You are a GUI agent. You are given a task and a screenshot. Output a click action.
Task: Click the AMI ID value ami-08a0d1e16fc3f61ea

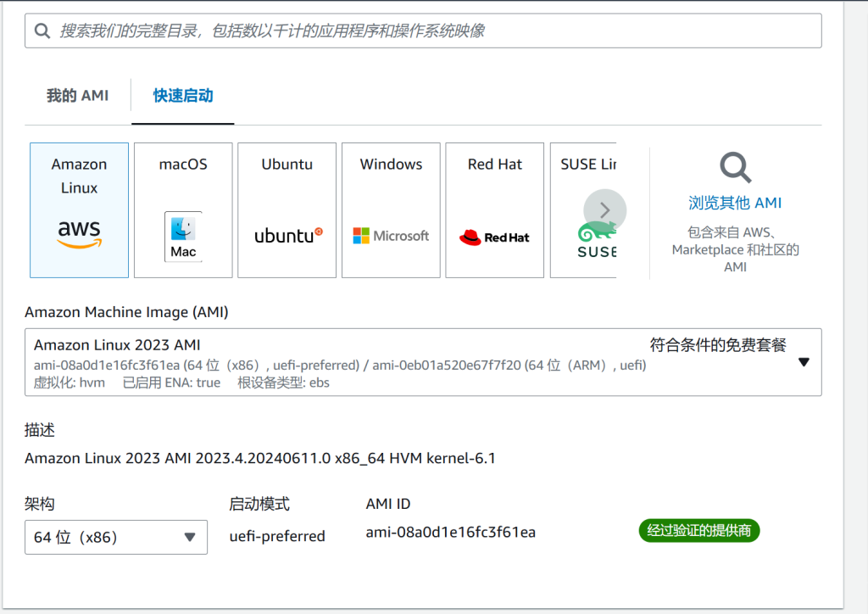450,533
